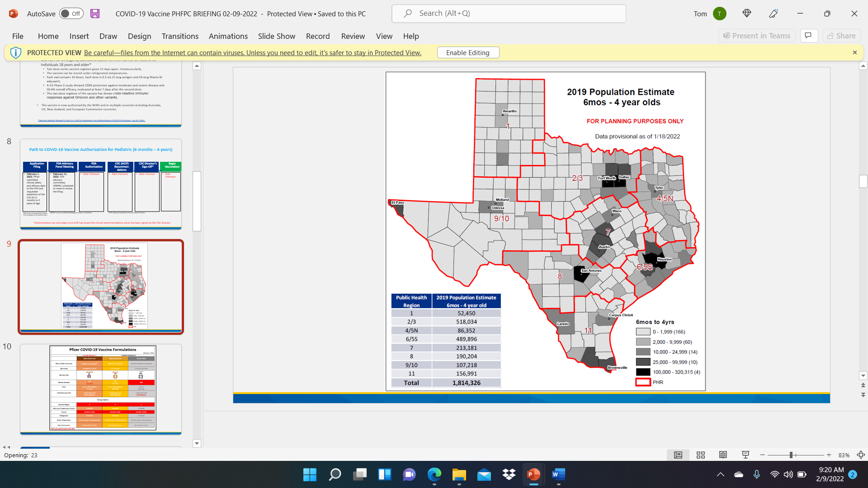Click Enable Editing button

468,52
